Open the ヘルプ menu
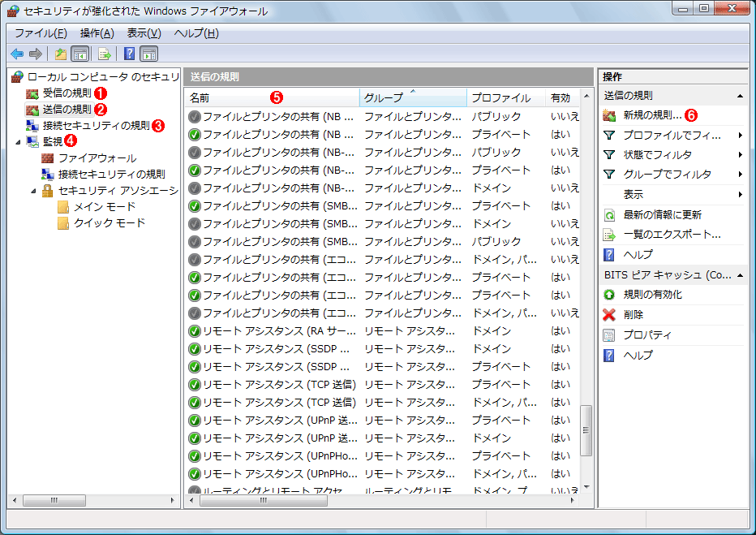The width and height of the screenshot is (756, 535). 196,33
